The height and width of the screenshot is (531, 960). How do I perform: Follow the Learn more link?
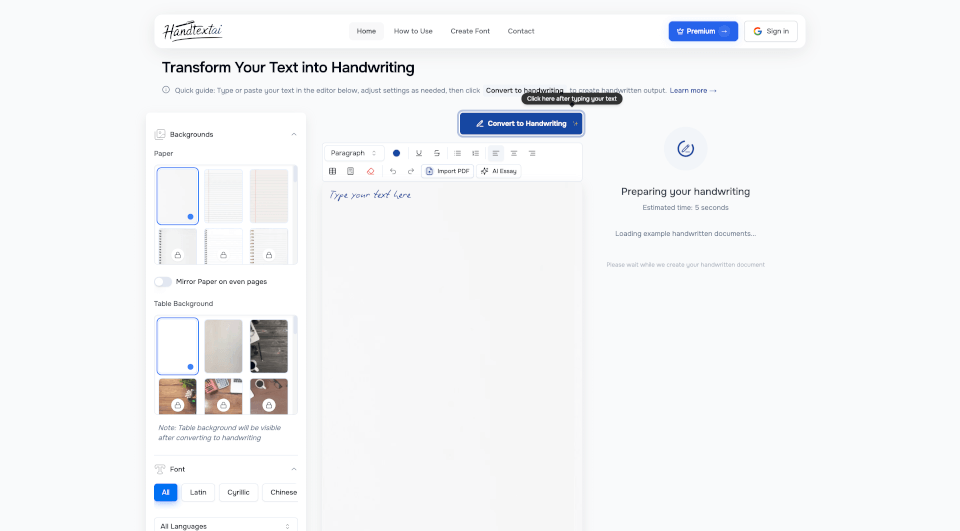coord(693,91)
